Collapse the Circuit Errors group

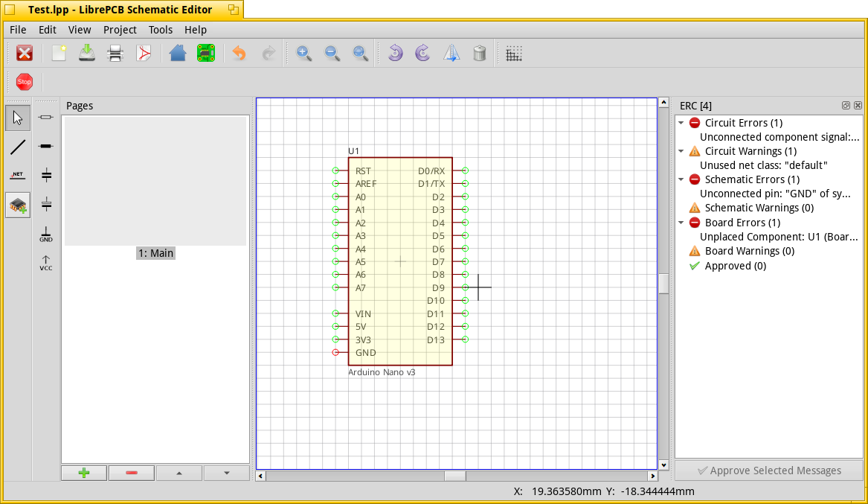(681, 123)
